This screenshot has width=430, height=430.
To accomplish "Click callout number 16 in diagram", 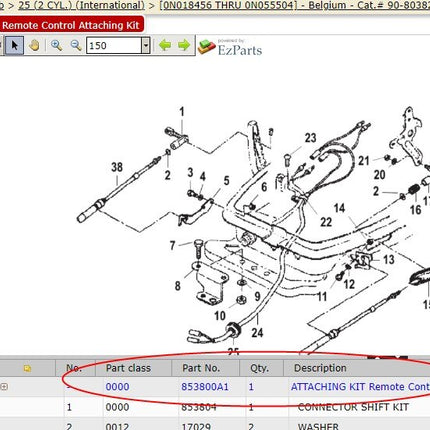I will point(415,210).
